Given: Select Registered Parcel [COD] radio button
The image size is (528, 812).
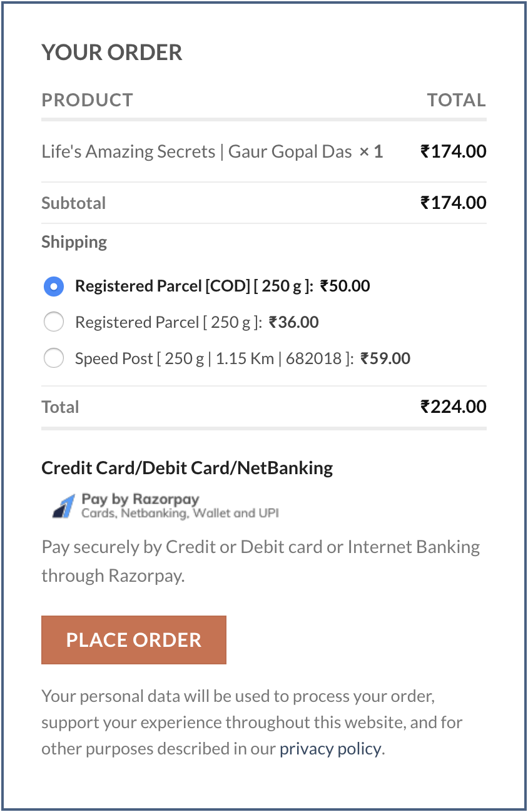Looking at the screenshot, I should (x=54, y=287).
